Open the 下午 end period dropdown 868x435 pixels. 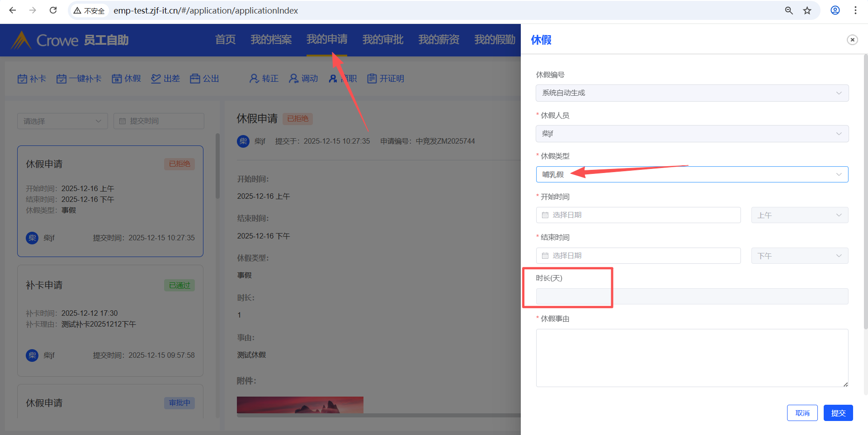coord(800,256)
